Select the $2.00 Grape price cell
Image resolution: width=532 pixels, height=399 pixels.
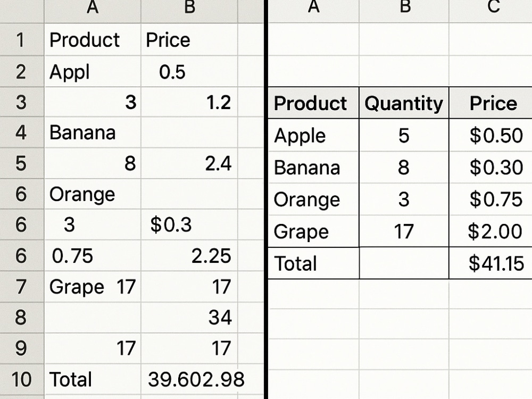pos(491,231)
